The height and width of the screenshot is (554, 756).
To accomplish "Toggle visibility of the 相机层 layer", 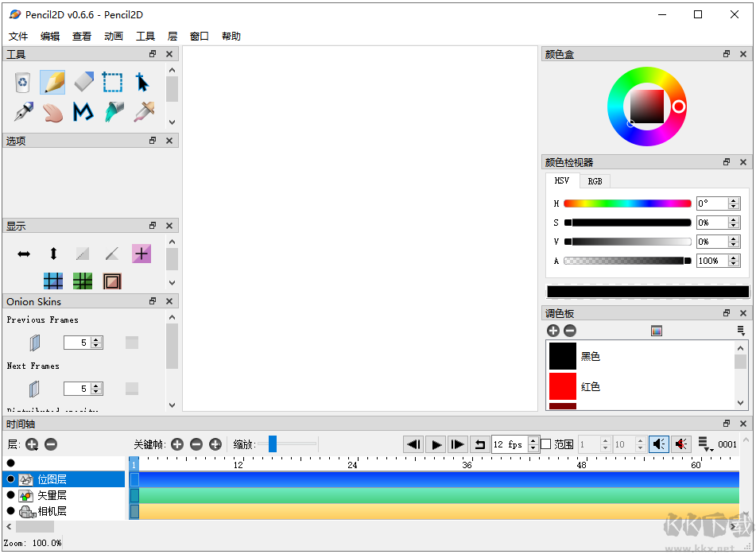I will click(11, 511).
